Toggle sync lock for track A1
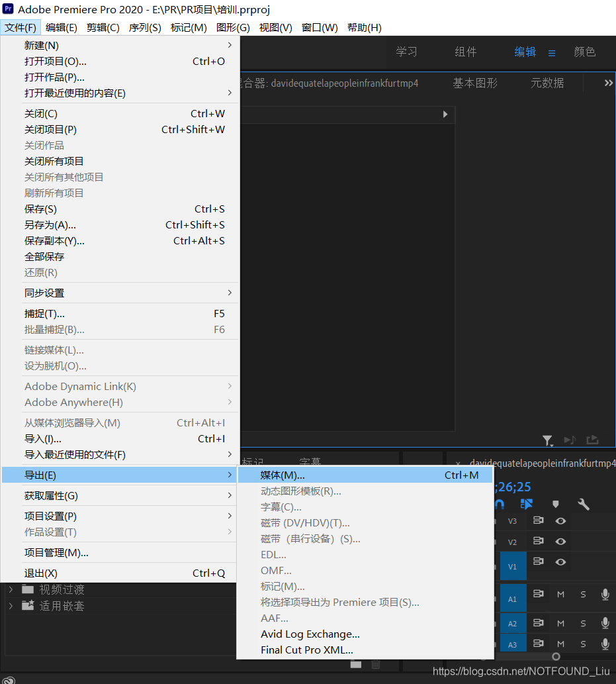The height and width of the screenshot is (684, 616). 539,594
